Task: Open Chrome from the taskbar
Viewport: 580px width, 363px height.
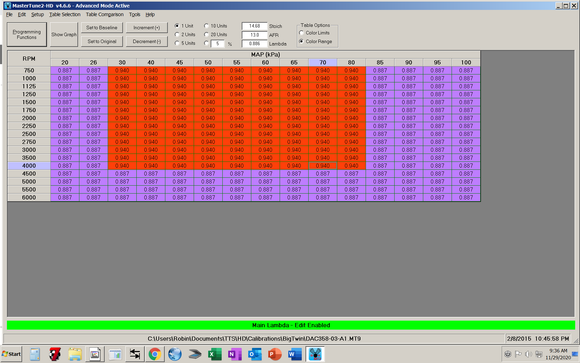Action: [x=155, y=354]
